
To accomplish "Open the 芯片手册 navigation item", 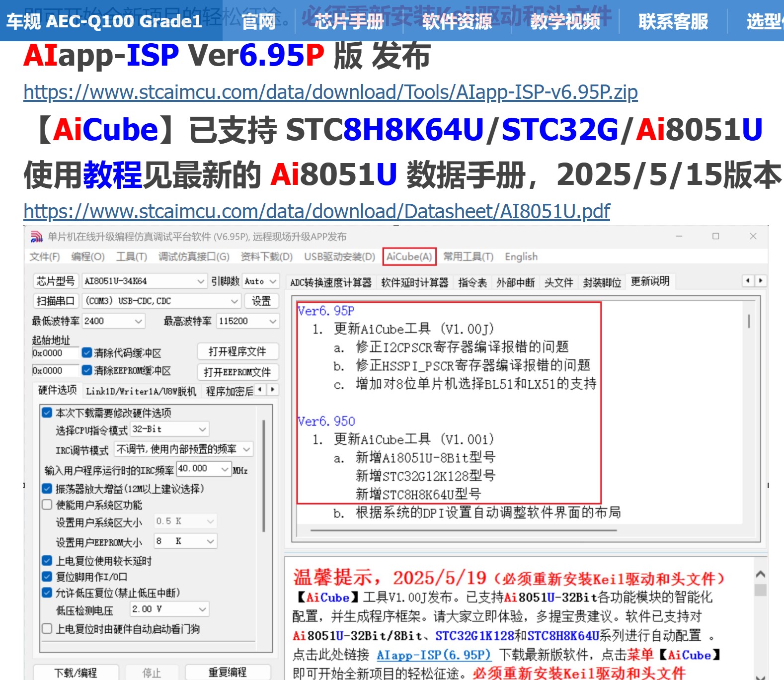I will coord(349,21).
